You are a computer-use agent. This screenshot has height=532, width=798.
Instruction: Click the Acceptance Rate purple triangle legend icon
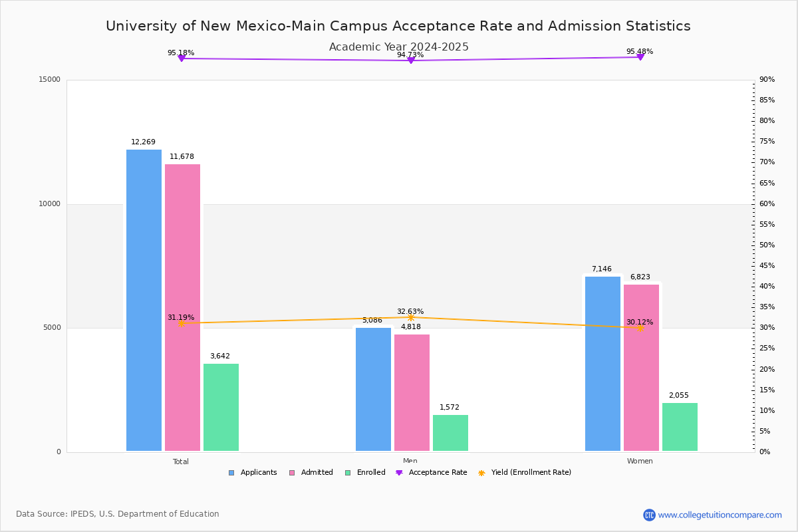[399, 473]
